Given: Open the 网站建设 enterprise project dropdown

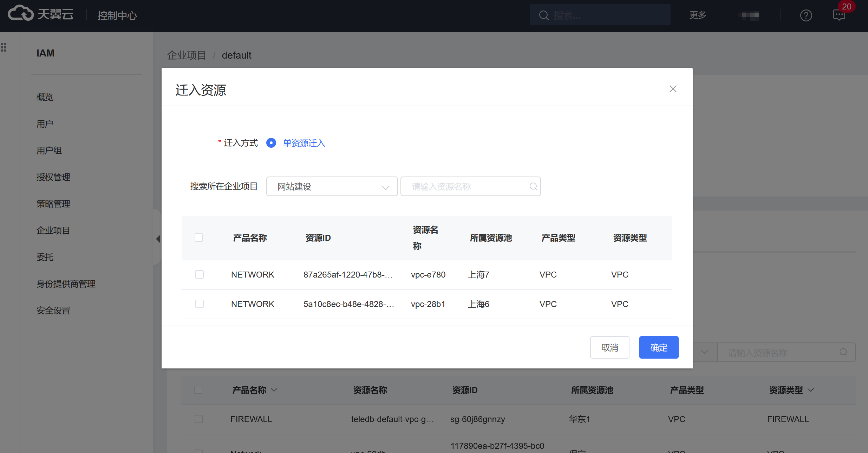Looking at the screenshot, I should pos(332,186).
